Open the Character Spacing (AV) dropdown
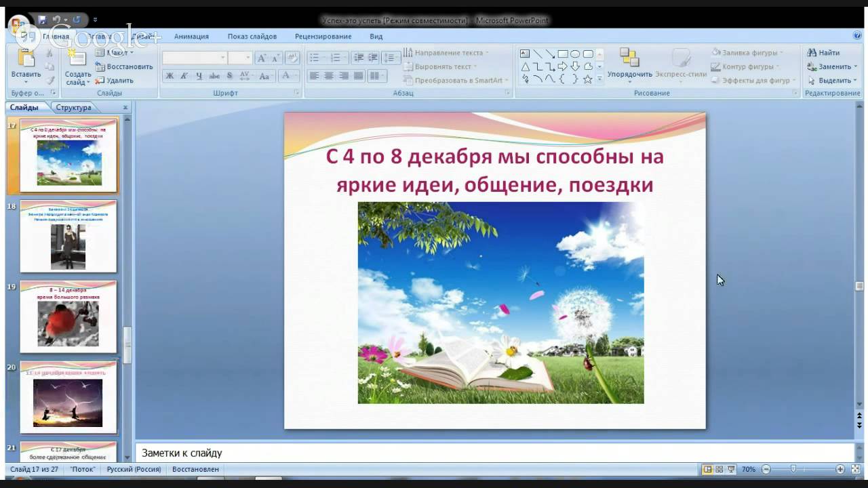The image size is (868, 488). click(245, 75)
